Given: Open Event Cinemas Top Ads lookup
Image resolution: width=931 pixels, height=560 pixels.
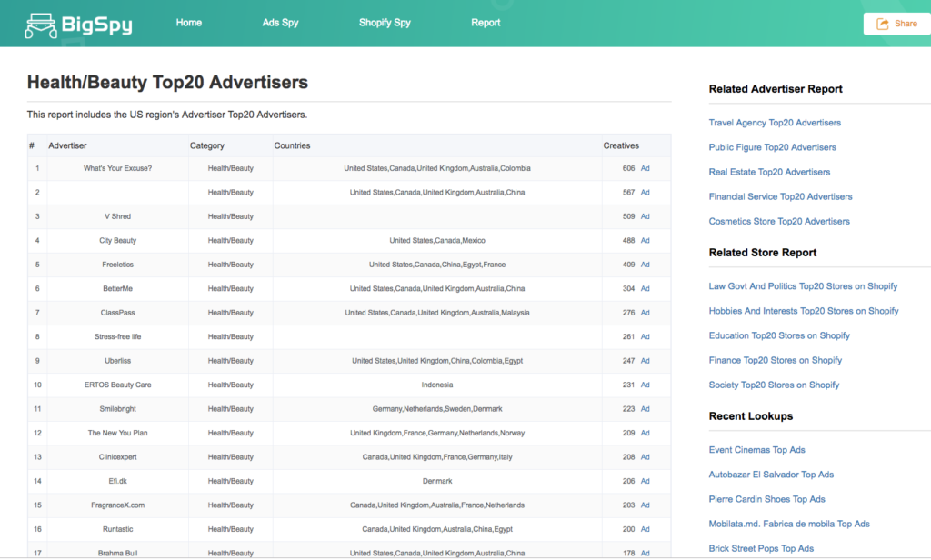Looking at the screenshot, I should point(757,450).
